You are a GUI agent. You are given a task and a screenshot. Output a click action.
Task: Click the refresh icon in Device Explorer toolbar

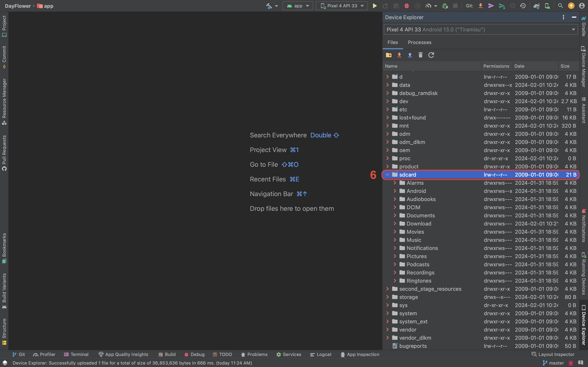[431, 55]
